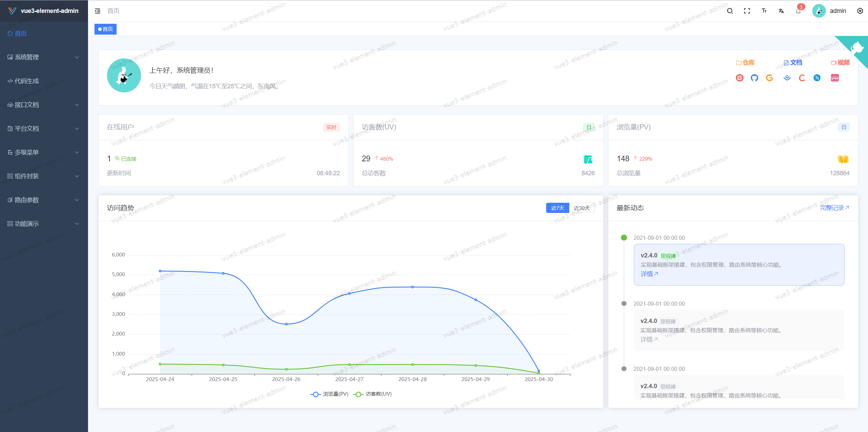The width and height of the screenshot is (868, 432).
Task: Open the 代码生成 menu item
Action: [26, 81]
